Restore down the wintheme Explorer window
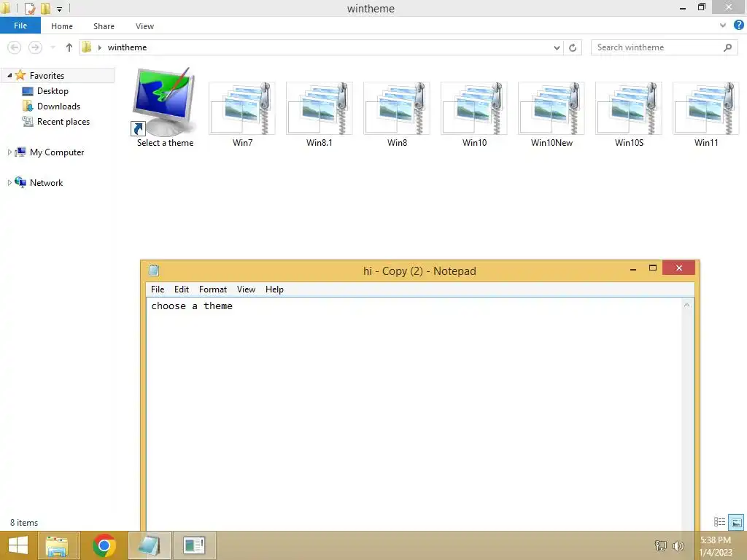747x560 pixels. point(702,7)
